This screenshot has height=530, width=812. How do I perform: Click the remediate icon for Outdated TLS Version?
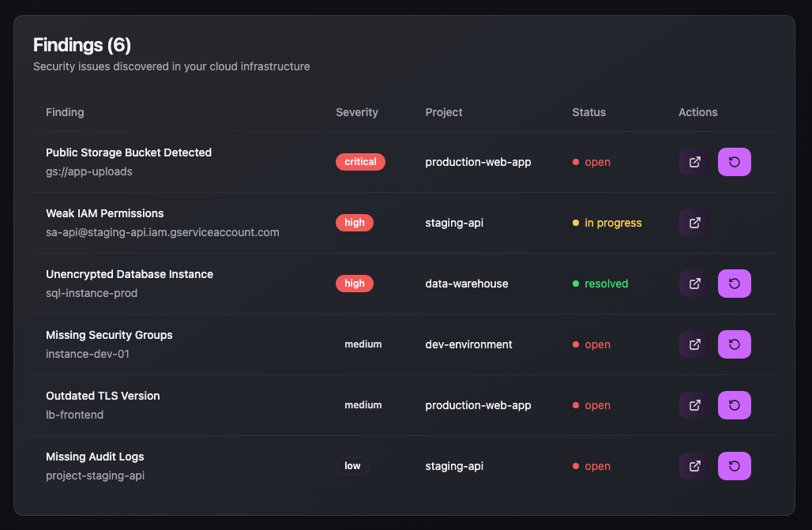tap(734, 404)
